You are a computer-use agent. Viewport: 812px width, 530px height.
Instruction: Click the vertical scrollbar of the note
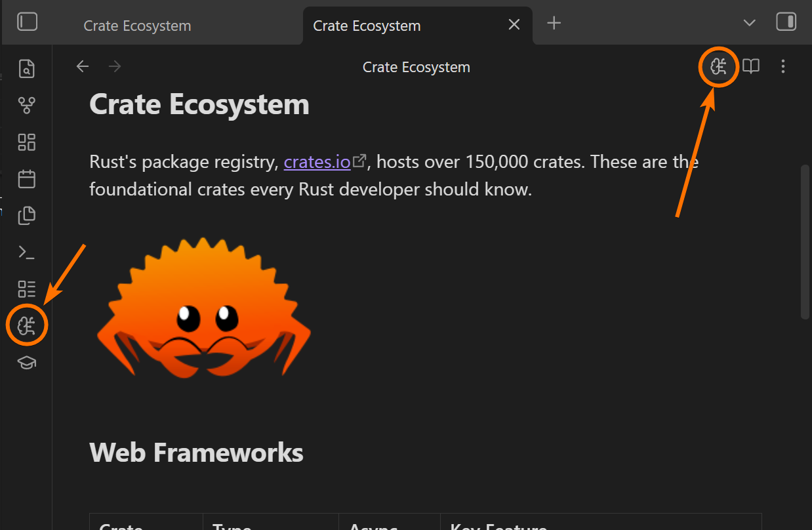(805, 243)
